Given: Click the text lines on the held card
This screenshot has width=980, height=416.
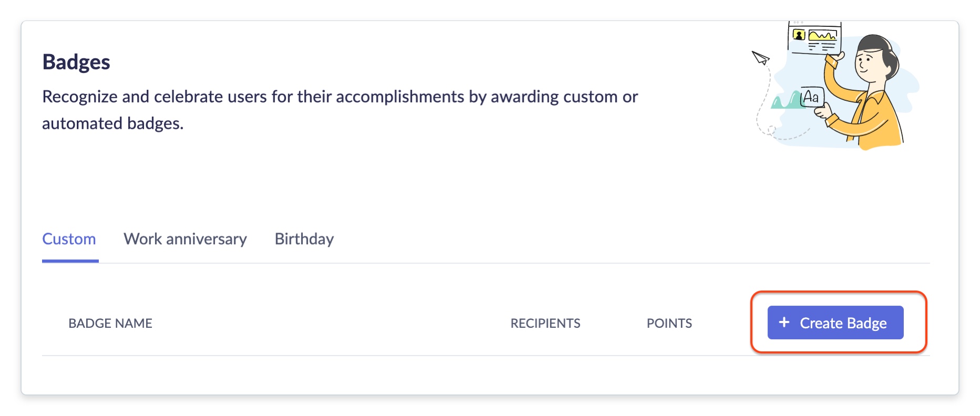Looking at the screenshot, I should click(x=820, y=47).
